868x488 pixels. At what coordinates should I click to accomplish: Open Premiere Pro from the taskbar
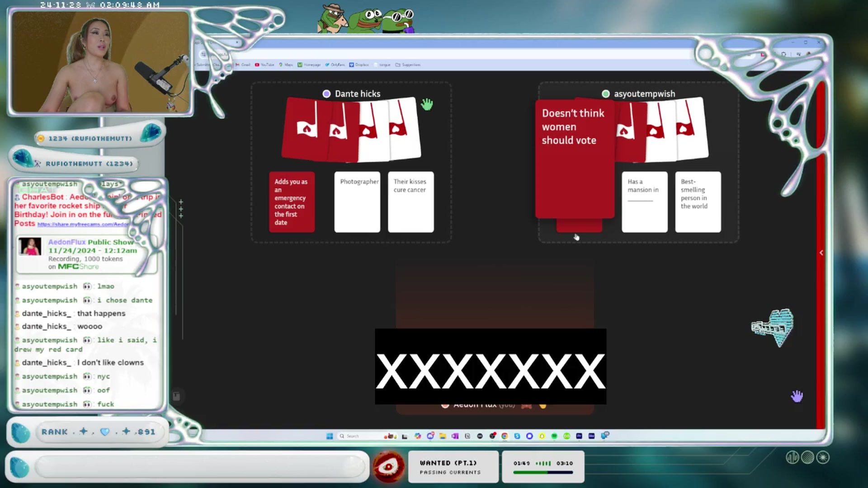pos(579,436)
